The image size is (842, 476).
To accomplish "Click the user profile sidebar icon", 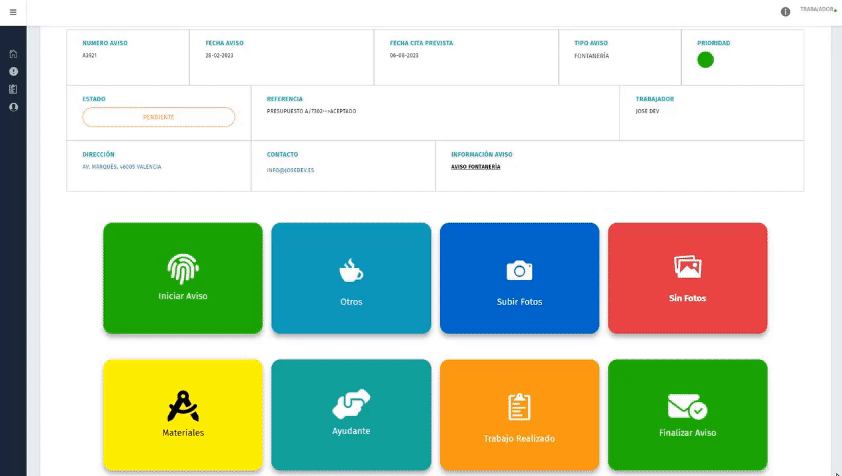I will (x=13, y=106).
